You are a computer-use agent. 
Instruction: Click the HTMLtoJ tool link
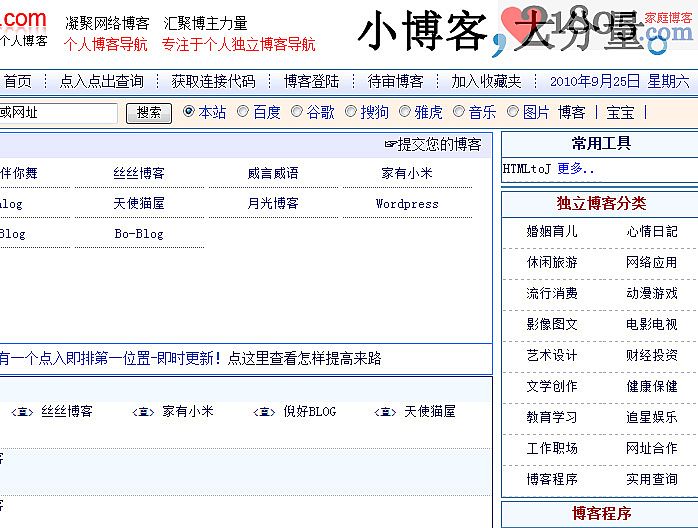tap(526, 169)
